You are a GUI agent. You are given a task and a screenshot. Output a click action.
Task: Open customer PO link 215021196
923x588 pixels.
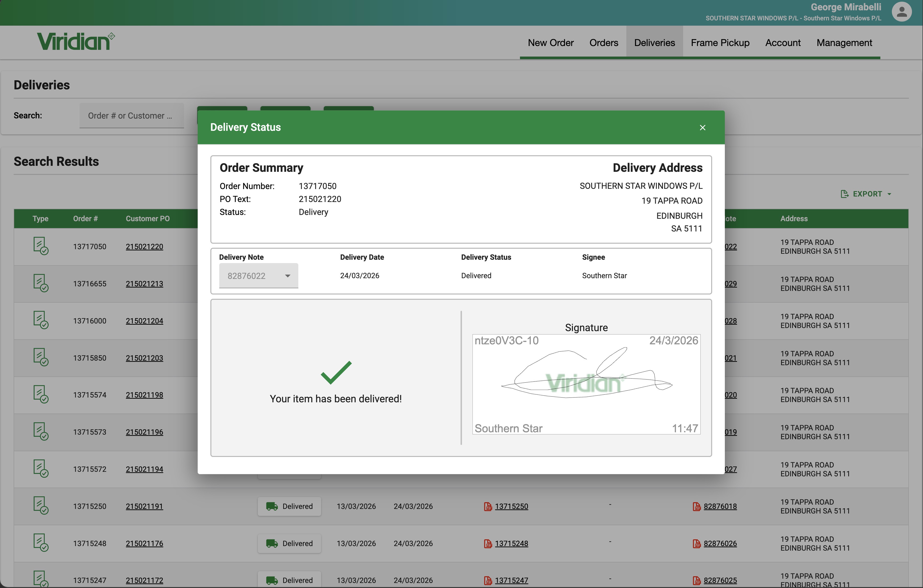tap(144, 432)
